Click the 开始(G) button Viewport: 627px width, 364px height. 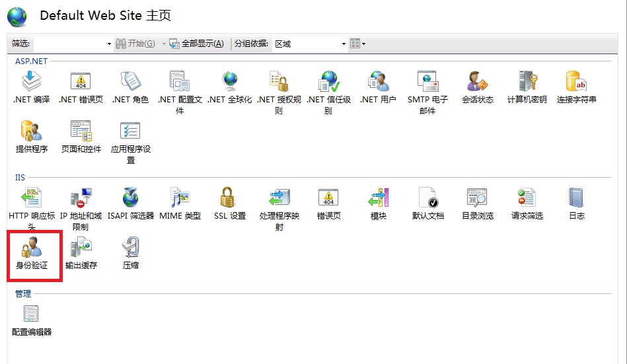tap(135, 44)
